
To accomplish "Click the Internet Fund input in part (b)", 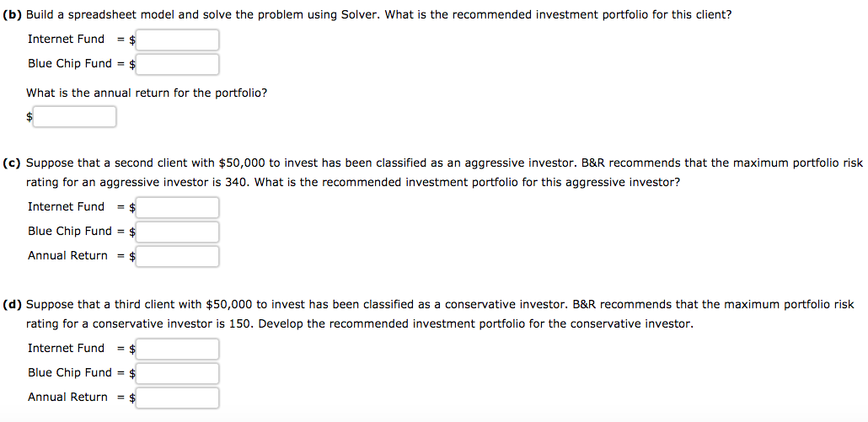I will pyautogui.click(x=177, y=40).
